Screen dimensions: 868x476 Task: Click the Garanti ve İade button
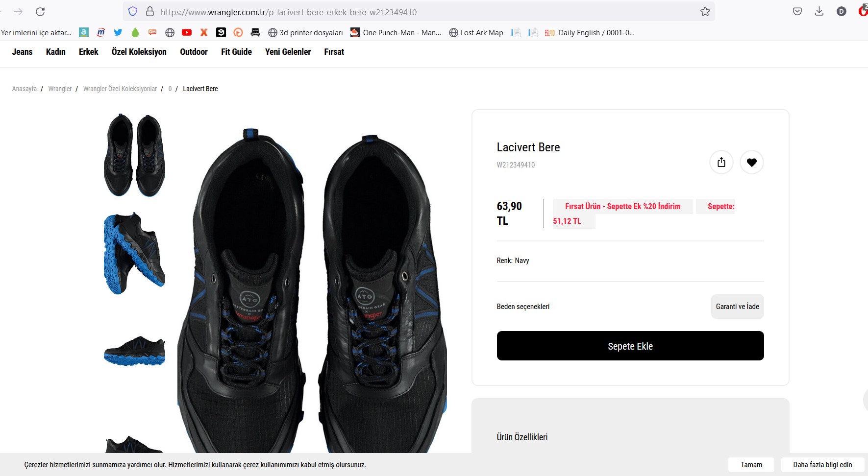coord(737,307)
